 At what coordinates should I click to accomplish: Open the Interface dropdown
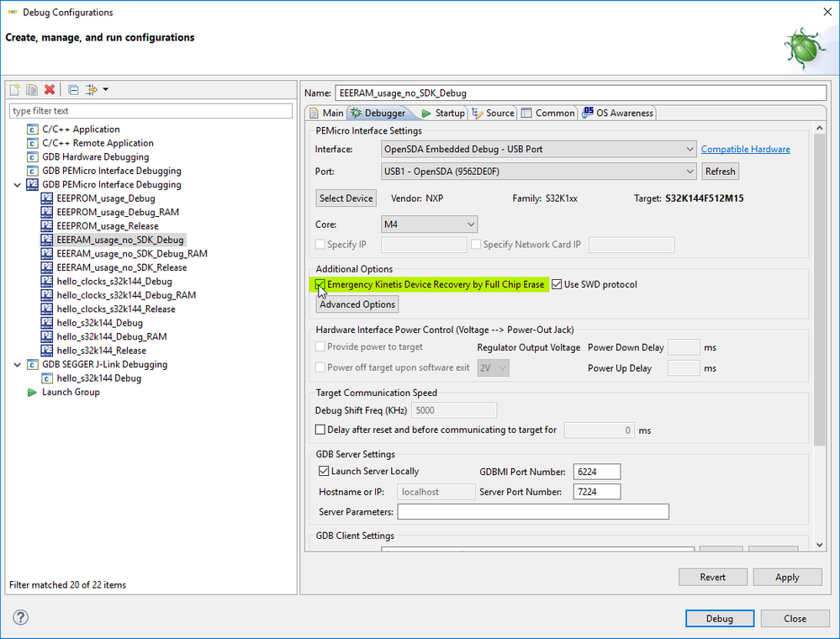(539, 149)
